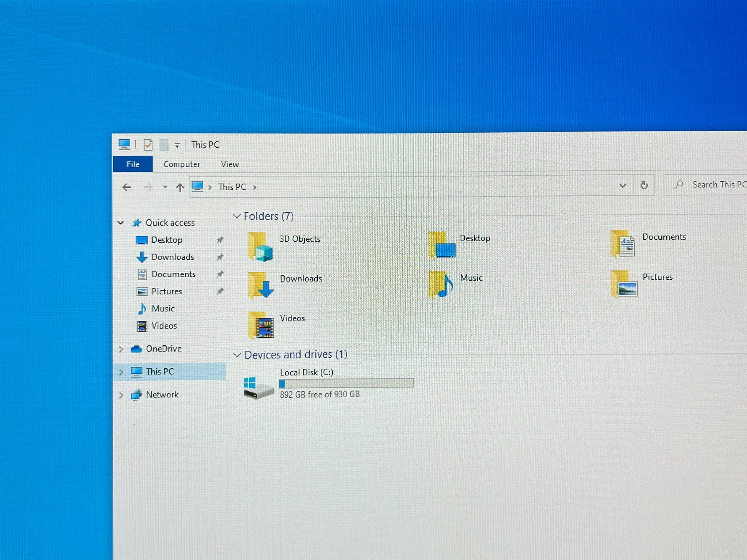
Task: Select Quick access in navigation pane
Action: tap(170, 223)
